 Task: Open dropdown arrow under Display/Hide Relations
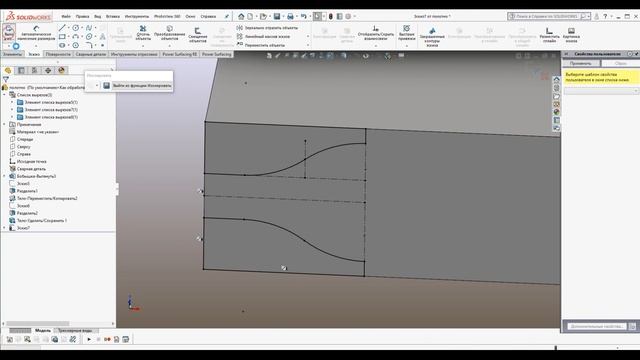[376, 45]
